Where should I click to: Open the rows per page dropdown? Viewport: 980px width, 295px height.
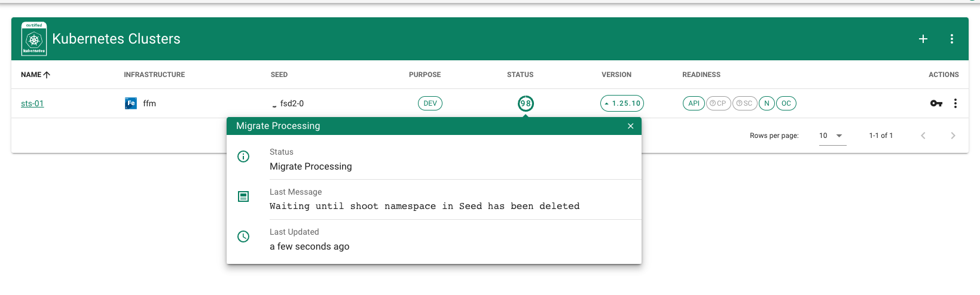[x=832, y=136]
